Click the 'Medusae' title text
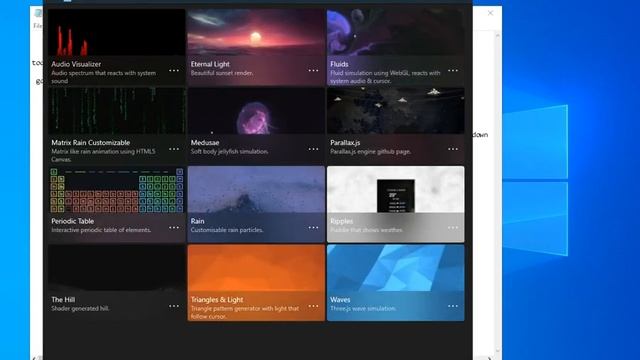This screenshot has height=360, width=640. click(x=205, y=142)
